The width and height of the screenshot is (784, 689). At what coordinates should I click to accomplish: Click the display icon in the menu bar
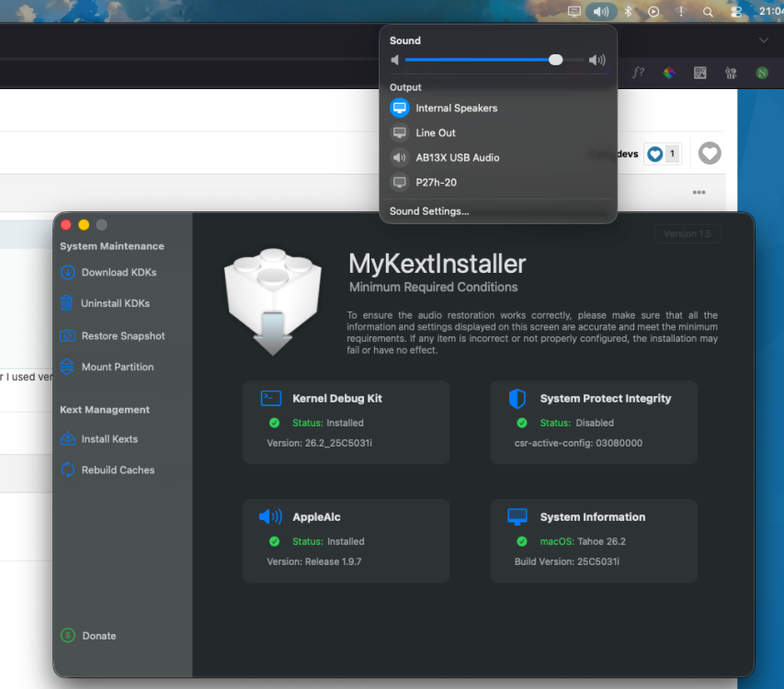[574, 11]
